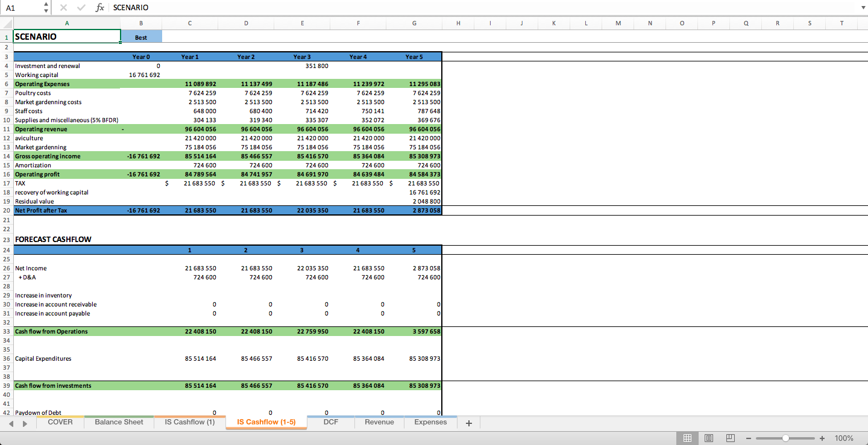Click the cancel X icon in formula bar
Screen dimensions: 868x445
pyautogui.click(x=64, y=7)
